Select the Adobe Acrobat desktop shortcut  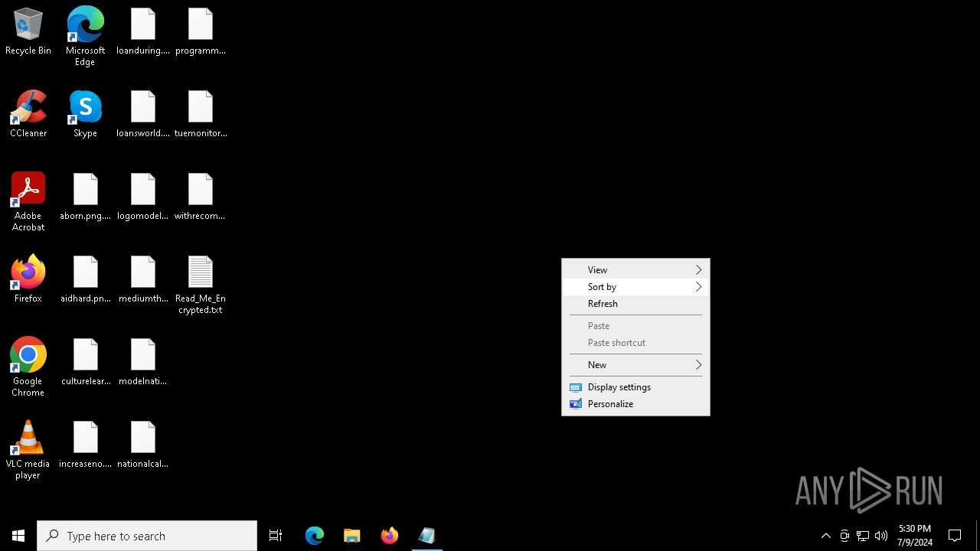click(28, 202)
